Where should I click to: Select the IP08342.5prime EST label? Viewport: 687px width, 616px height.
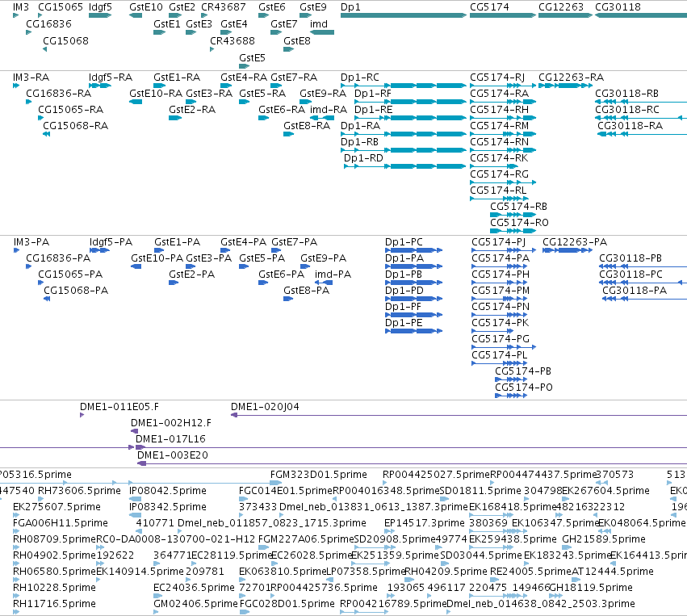(x=168, y=507)
